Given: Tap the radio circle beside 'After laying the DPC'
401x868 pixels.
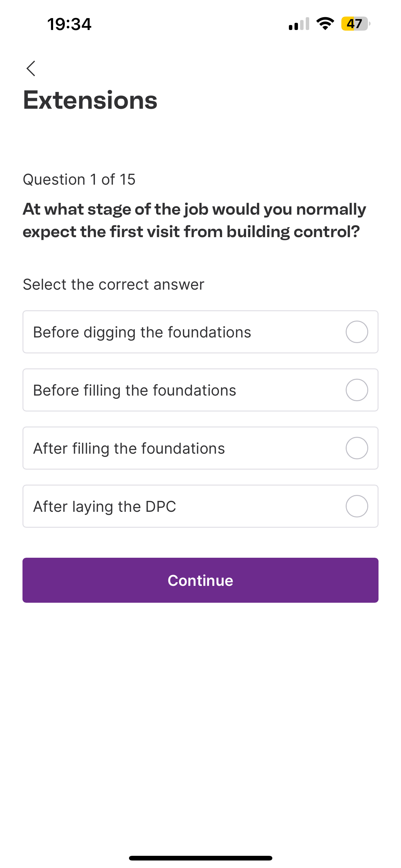Looking at the screenshot, I should click(x=357, y=506).
